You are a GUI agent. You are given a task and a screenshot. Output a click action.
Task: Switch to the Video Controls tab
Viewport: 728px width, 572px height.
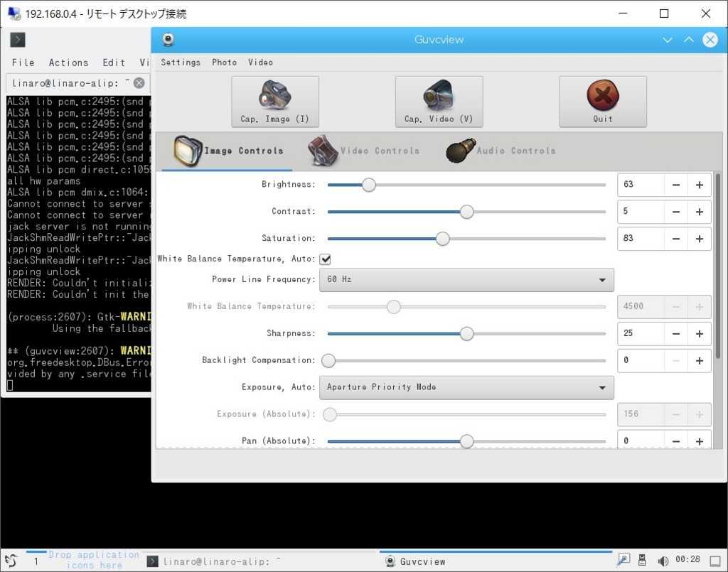click(363, 151)
